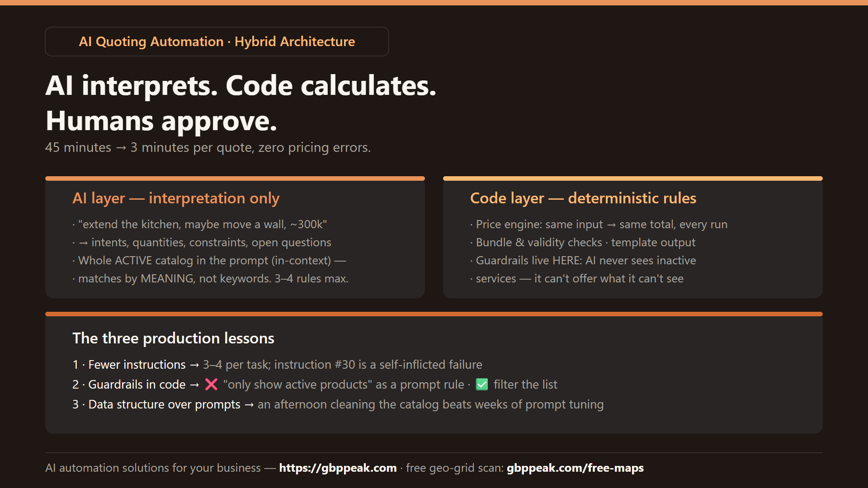Click 'AI automation solutions for your business' footer text
Image resolution: width=868 pixels, height=488 pixels.
(153, 468)
